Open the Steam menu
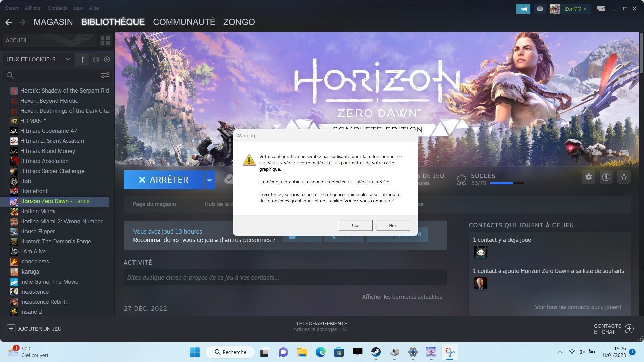 pyautogui.click(x=12, y=8)
